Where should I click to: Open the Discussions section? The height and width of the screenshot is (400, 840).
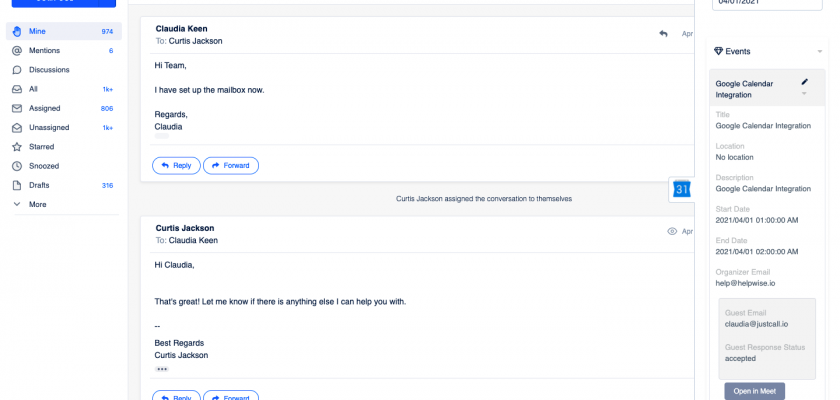point(49,70)
